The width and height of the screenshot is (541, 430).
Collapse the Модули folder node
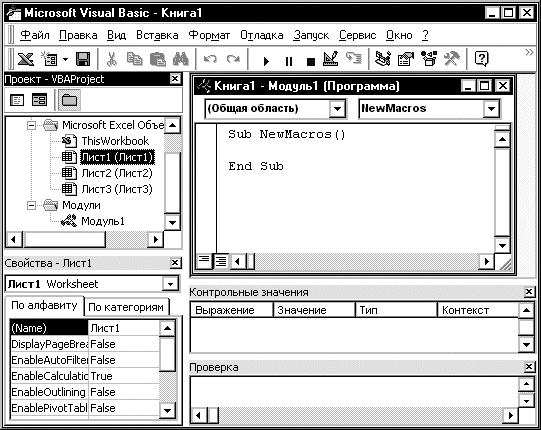31,206
